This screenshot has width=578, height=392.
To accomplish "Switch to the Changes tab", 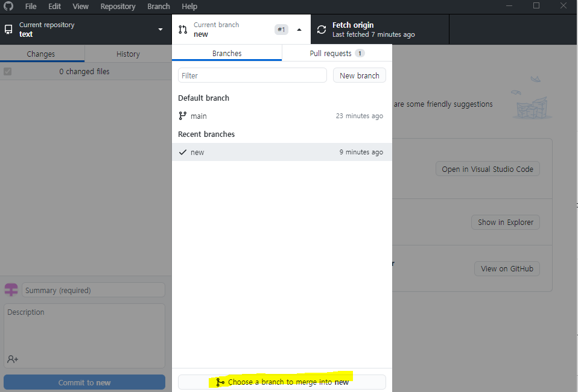I will (42, 54).
